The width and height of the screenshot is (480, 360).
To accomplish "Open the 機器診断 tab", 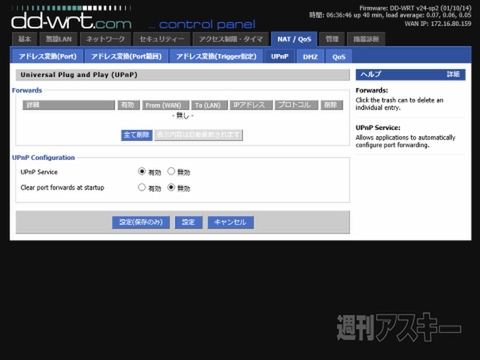I will pos(366,39).
